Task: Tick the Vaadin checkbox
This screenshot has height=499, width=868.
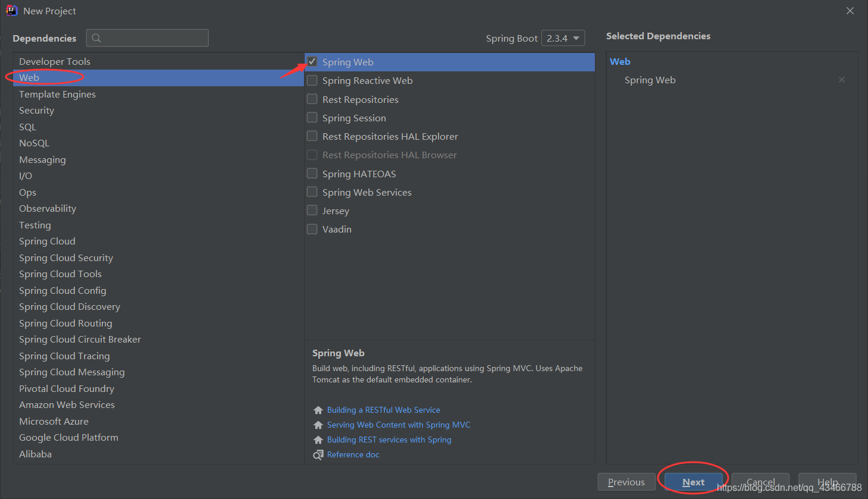Action: [x=312, y=229]
